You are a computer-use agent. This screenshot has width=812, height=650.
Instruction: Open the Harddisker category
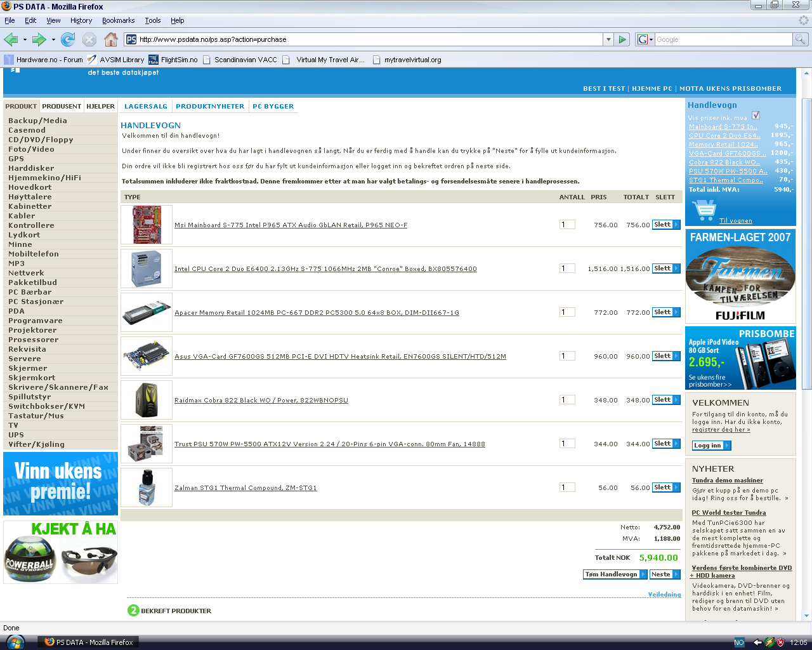coord(31,168)
